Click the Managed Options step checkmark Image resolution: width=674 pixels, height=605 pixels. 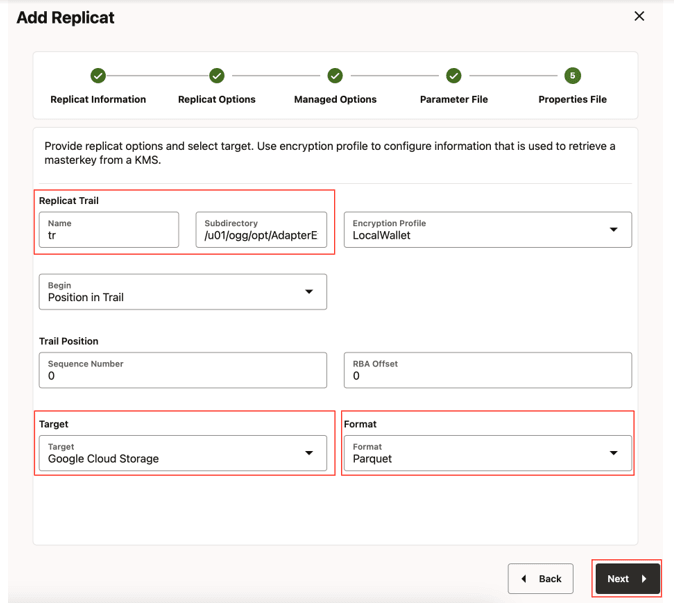coord(335,76)
